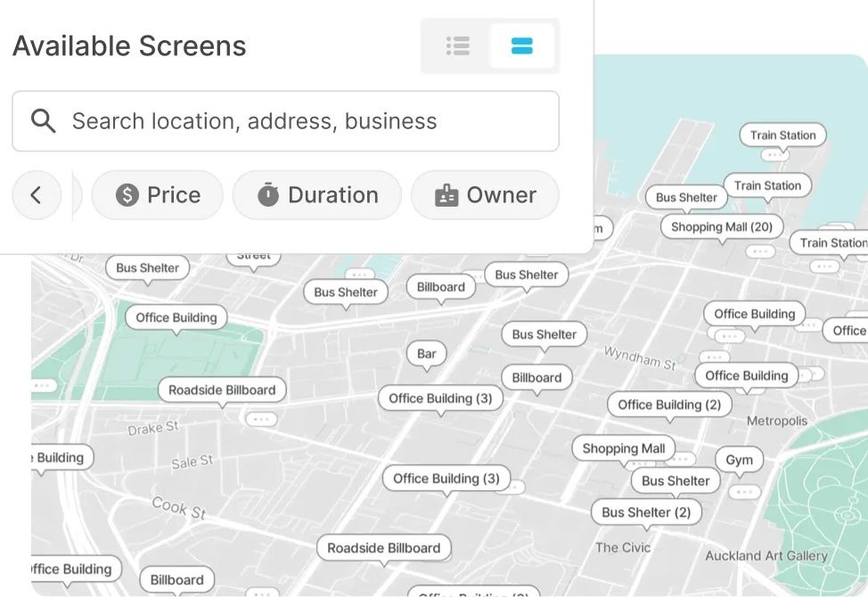868x597 pixels.
Task: Select the dollar icon on Price filter
Action: click(127, 194)
